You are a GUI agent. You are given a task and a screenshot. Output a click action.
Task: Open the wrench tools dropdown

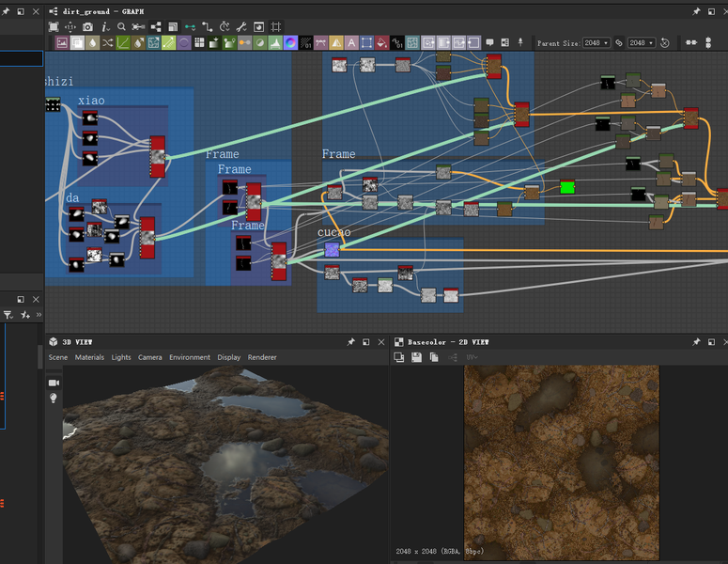click(241, 27)
